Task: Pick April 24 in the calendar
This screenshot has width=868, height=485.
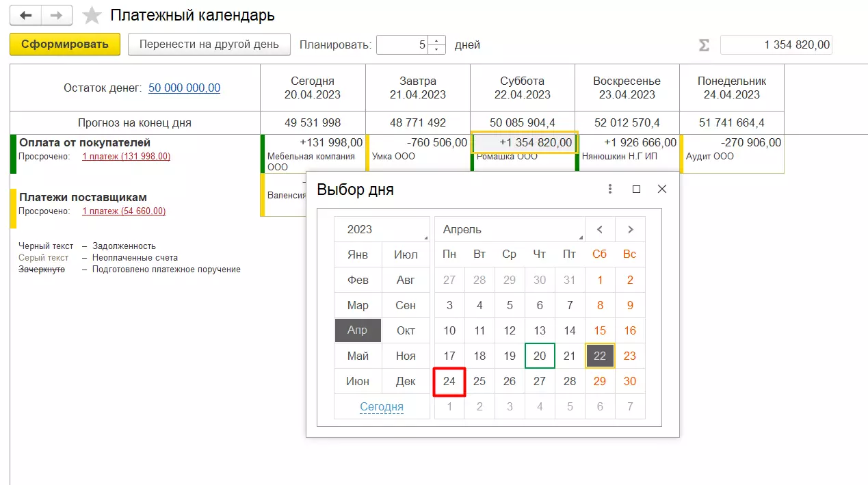Action: pos(449,381)
